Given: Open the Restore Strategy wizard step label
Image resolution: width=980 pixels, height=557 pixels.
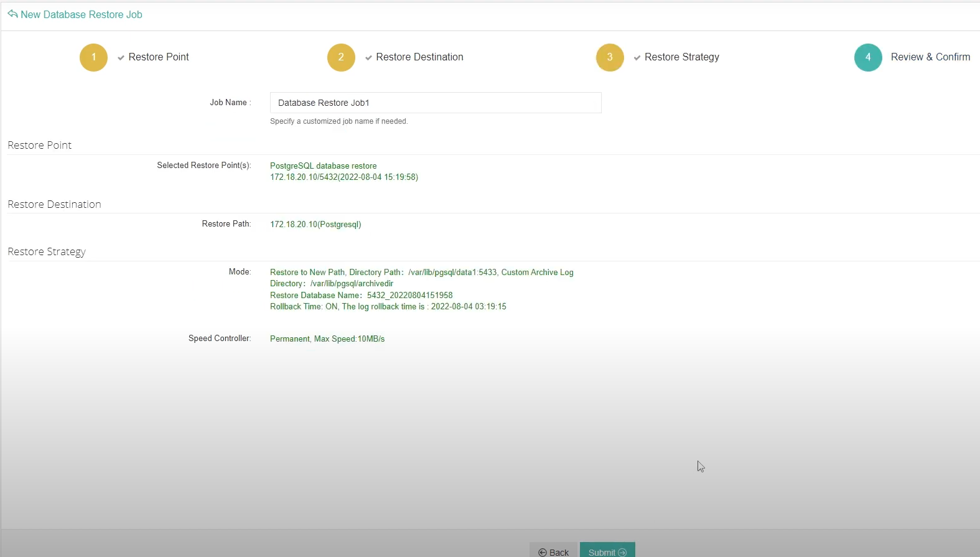Looking at the screenshot, I should pyautogui.click(x=682, y=57).
